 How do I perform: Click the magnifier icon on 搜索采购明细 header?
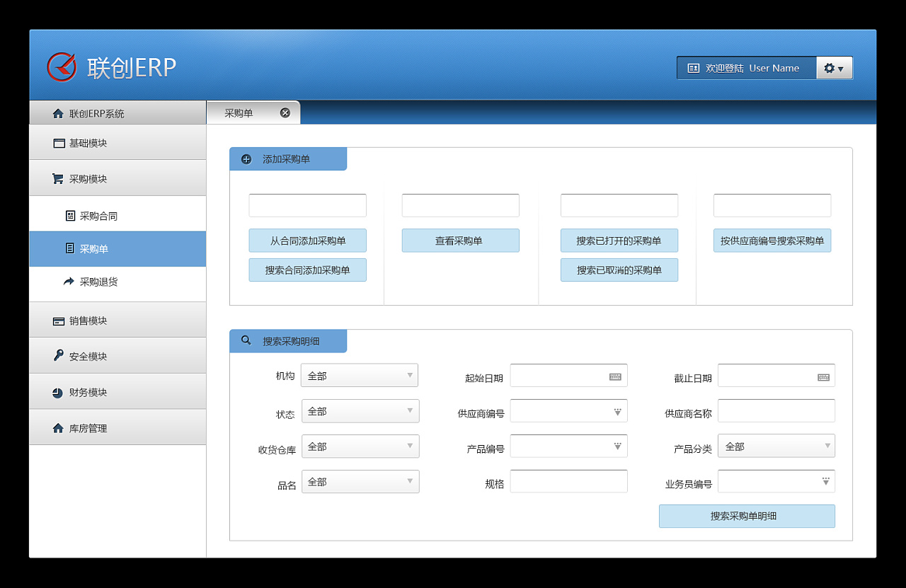click(x=245, y=340)
